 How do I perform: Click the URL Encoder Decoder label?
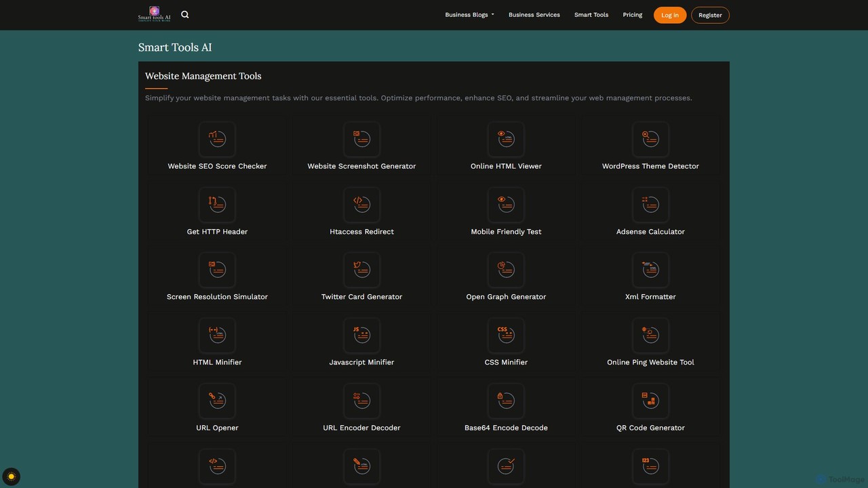pyautogui.click(x=361, y=428)
